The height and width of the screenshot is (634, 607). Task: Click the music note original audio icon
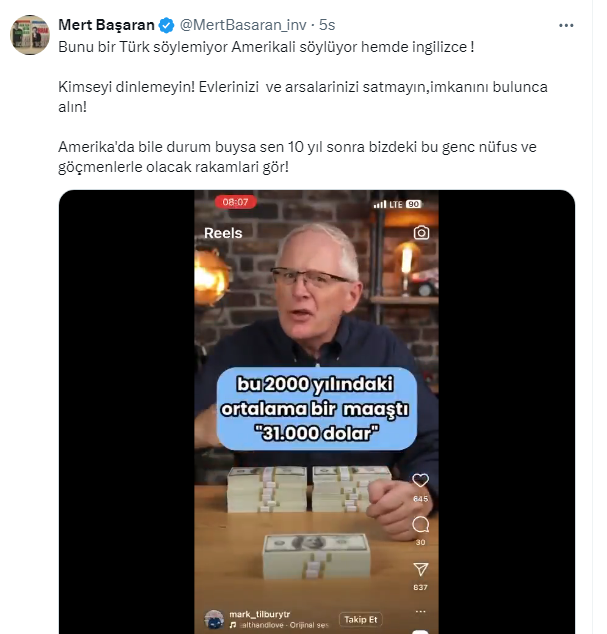point(233,625)
